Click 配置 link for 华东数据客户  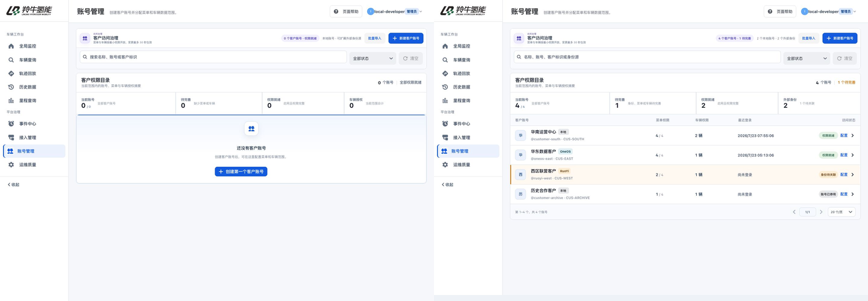pyautogui.click(x=844, y=155)
